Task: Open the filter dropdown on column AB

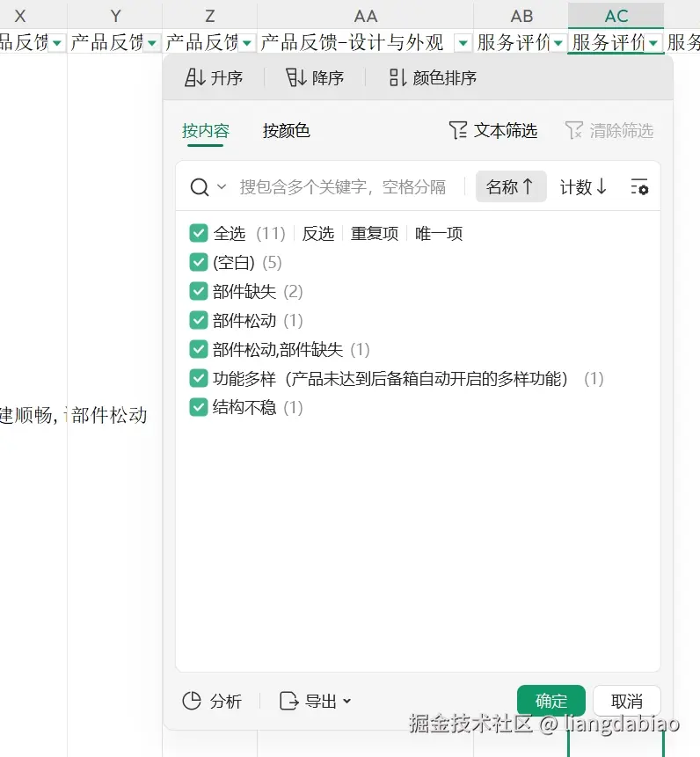Action: pos(555,41)
